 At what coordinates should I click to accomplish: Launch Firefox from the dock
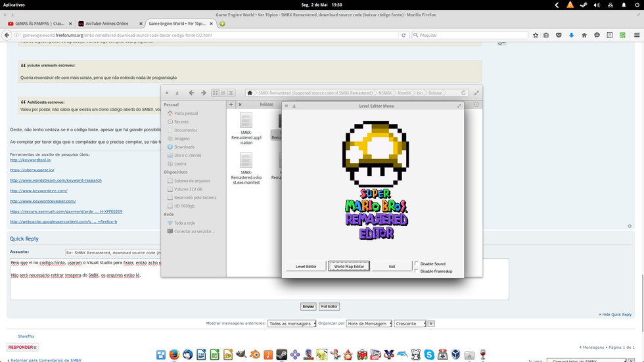[x=174, y=354]
